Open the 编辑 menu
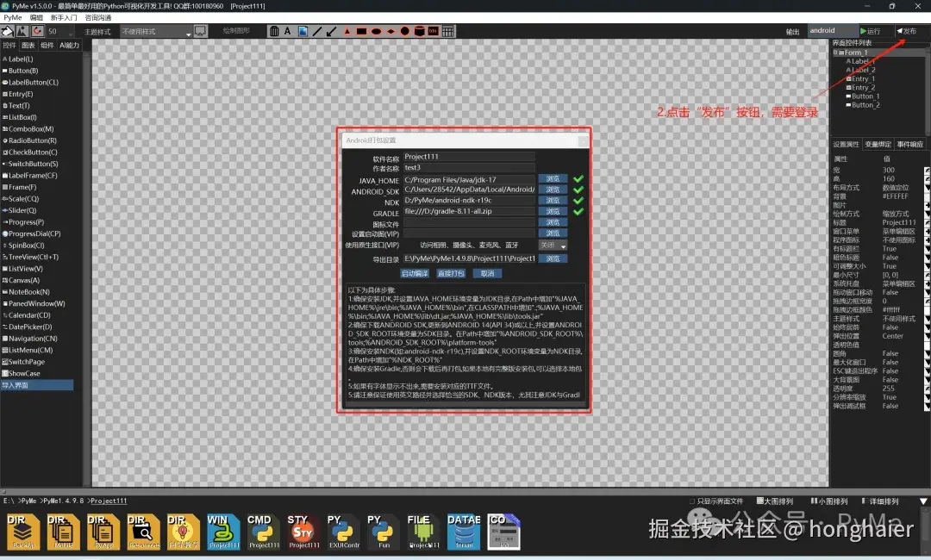The width and height of the screenshot is (931, 560). coord(36,18)
